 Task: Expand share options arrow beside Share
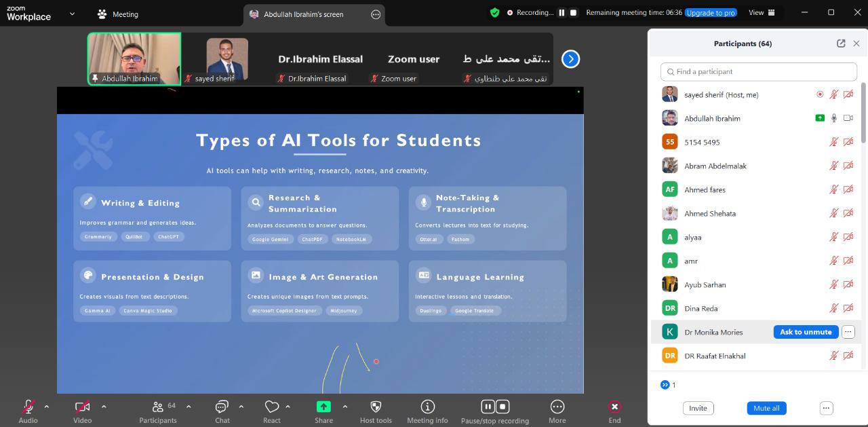click(344, 407)
